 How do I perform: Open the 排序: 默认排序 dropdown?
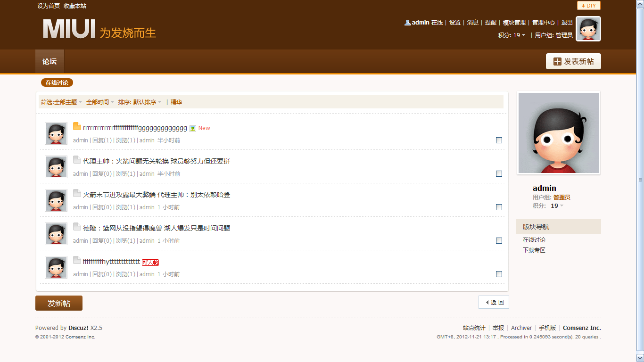(x=140, y=102)
